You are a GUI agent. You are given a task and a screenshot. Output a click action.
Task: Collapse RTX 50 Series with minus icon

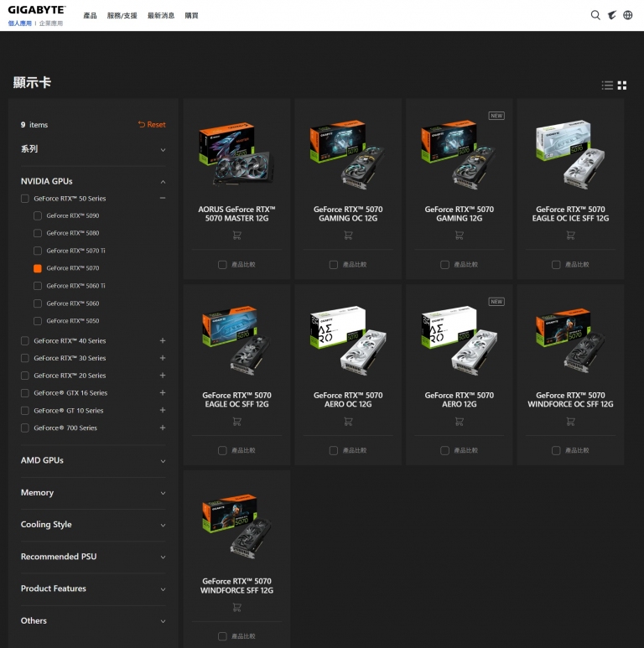point(163,199)
